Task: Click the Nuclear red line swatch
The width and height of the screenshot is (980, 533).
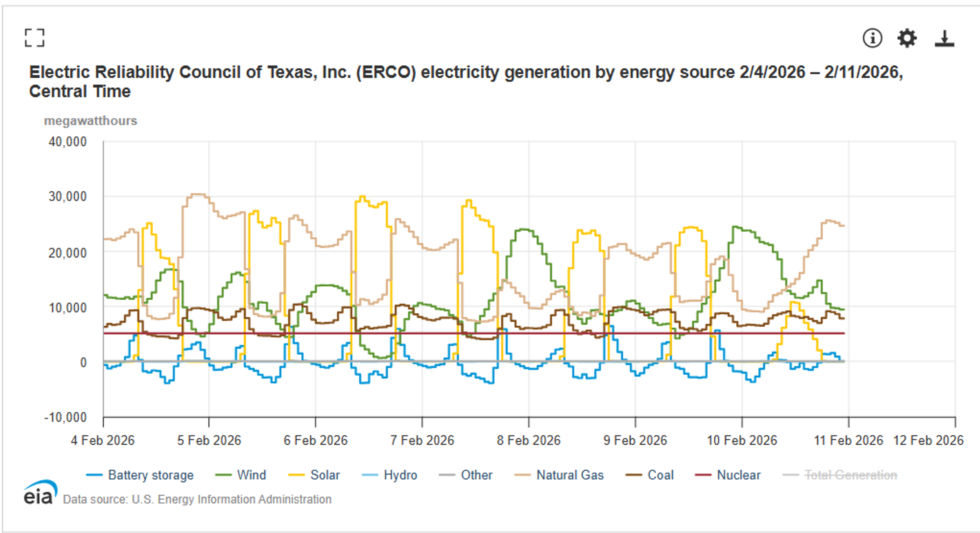Action: [703, 475]
